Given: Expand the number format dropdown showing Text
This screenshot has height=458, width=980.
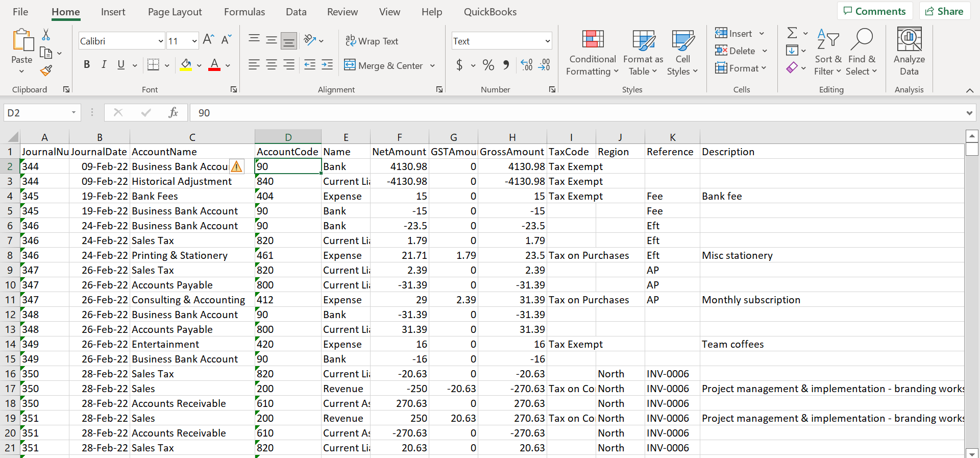Looking at the screenshot, I should [x=547, y=41].
